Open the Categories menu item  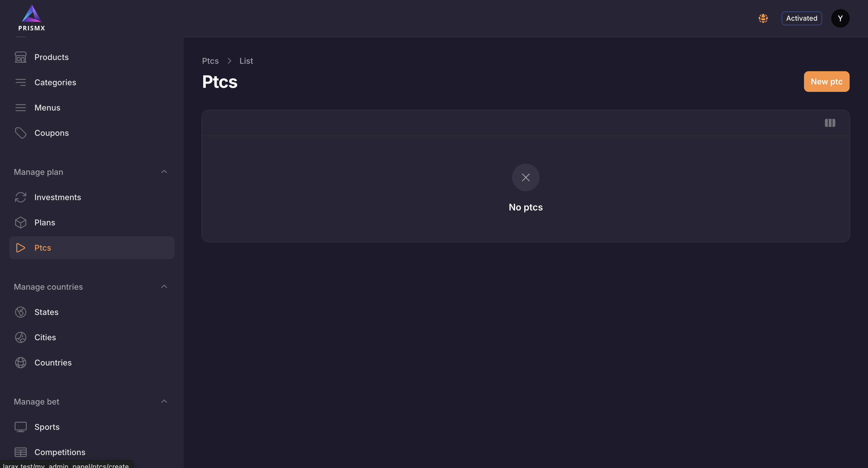tap(55, 83)
